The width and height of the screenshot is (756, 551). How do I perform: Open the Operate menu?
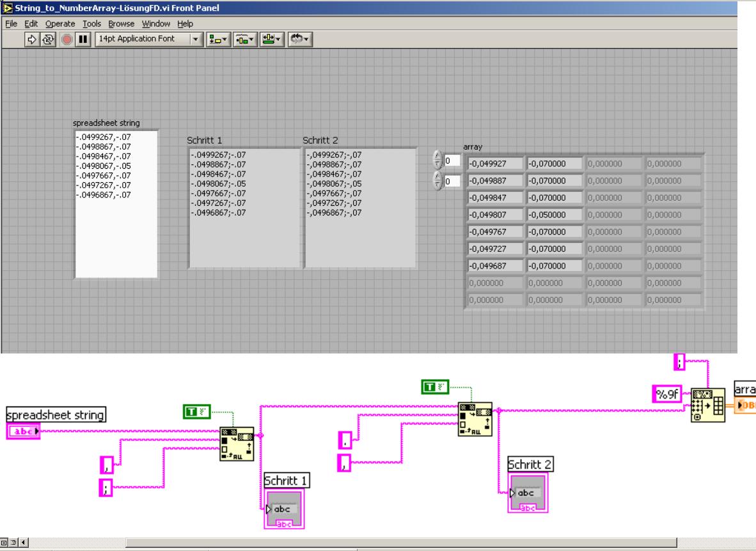59,24
